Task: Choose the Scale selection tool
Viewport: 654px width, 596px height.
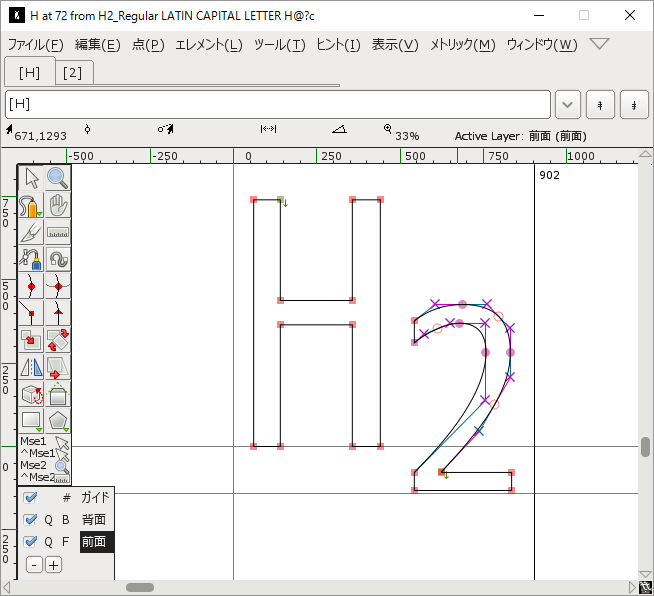Action: [x=31, y=340]
